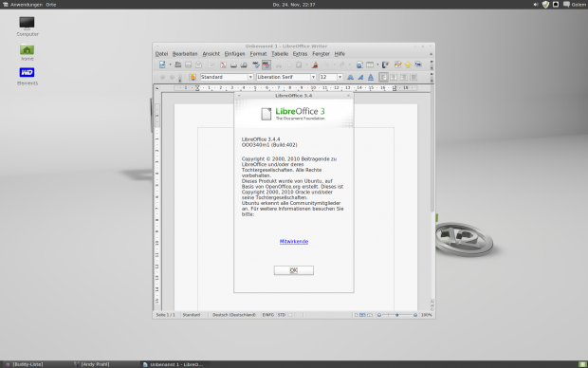Click the Show Draw Functions icon

[385, 64]
